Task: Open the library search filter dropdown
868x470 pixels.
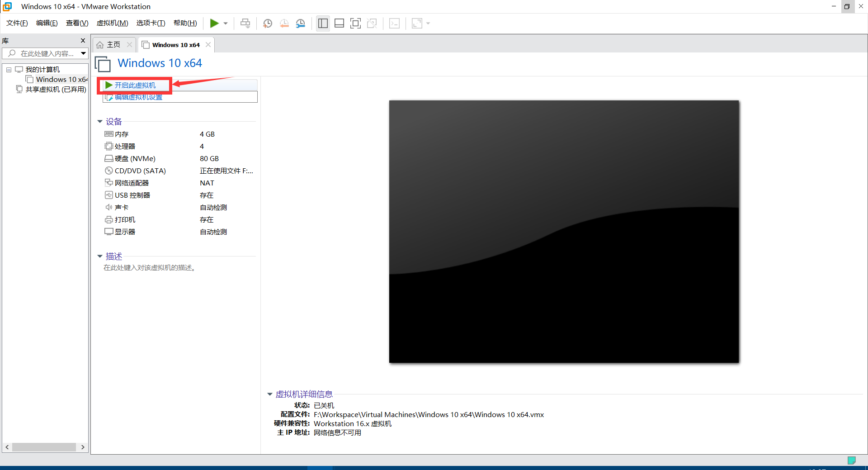Action: click(x=83, y=53)
